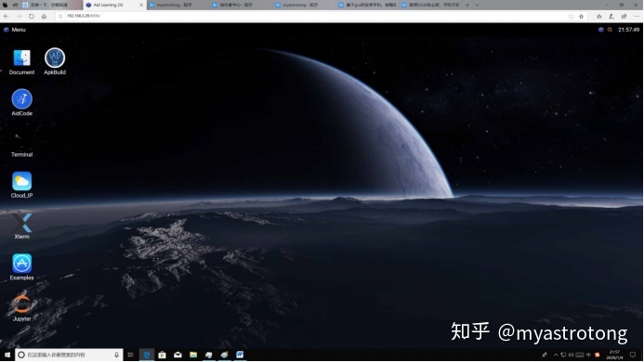Expand the browser tab list dropdown arrow
Viewport: 644px width, 362px height.
(x=477, y=5)
